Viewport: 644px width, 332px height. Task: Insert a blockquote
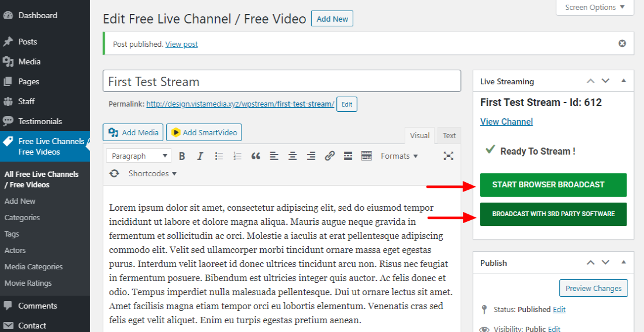coord(256,156)
